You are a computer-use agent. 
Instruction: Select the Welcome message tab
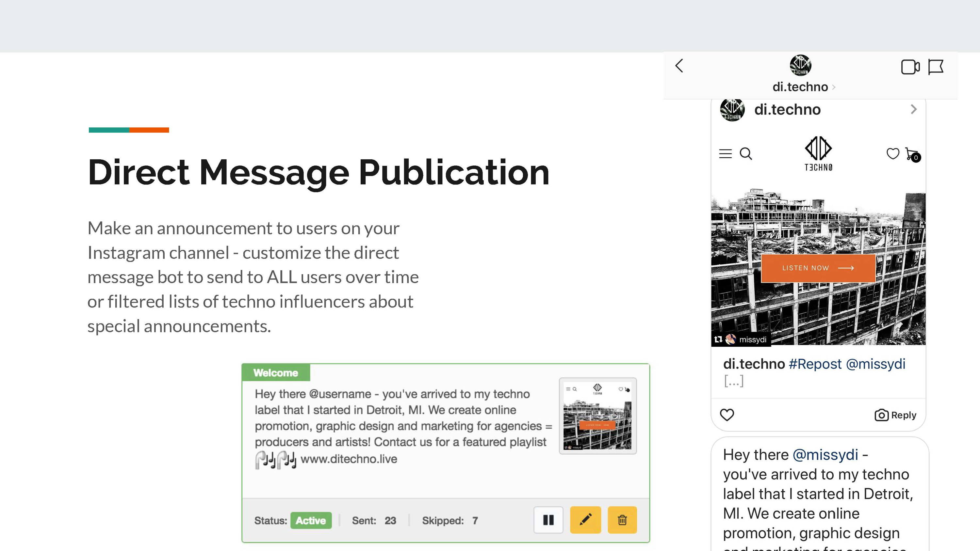point(276,373)
